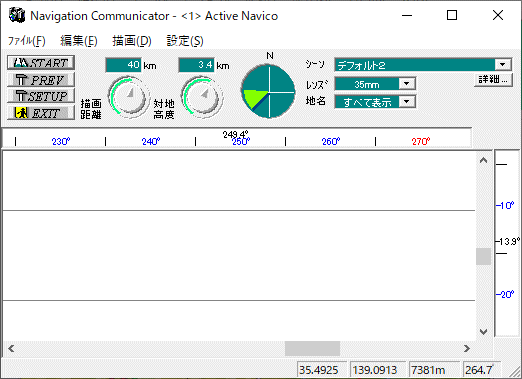Click the 描画距離 40 km value field
The height and width of the screenshot is (379, 522).
click(123, 65)
